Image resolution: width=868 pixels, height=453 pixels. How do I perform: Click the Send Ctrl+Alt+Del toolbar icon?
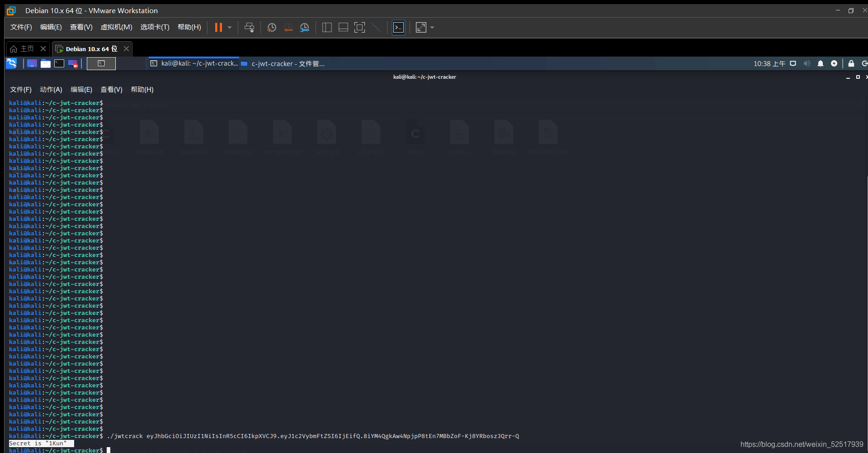(x=249, y=28)
